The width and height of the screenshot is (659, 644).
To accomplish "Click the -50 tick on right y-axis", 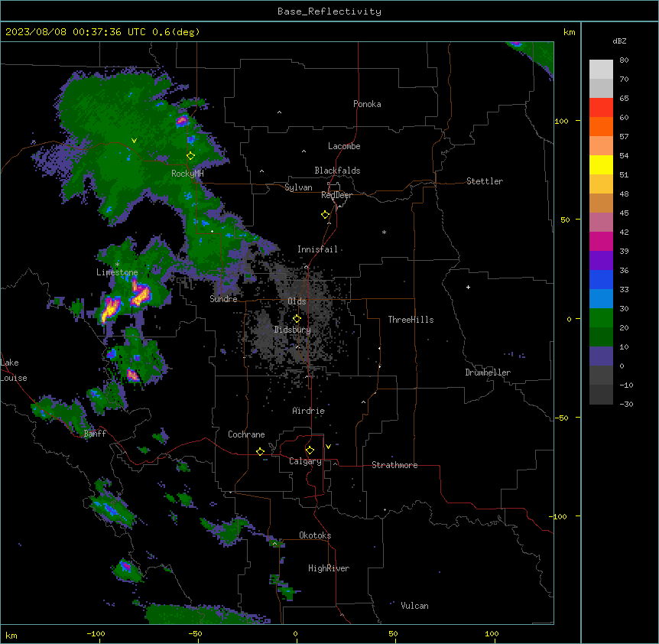I will click(561, 418).
